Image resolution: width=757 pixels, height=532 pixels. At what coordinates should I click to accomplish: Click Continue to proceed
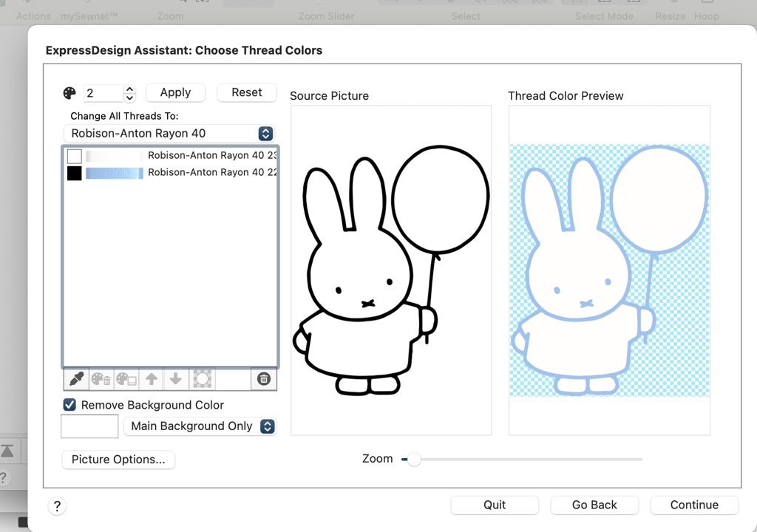pos(694,505)
